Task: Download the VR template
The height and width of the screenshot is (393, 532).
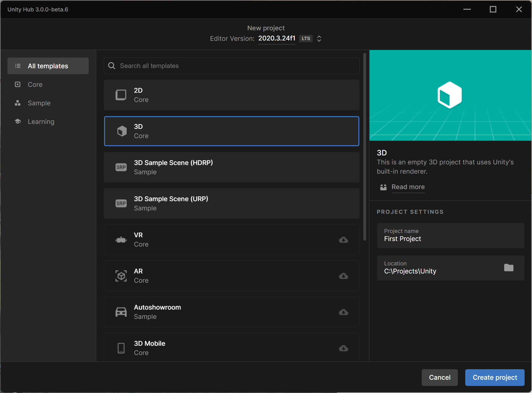Action: 343,240
